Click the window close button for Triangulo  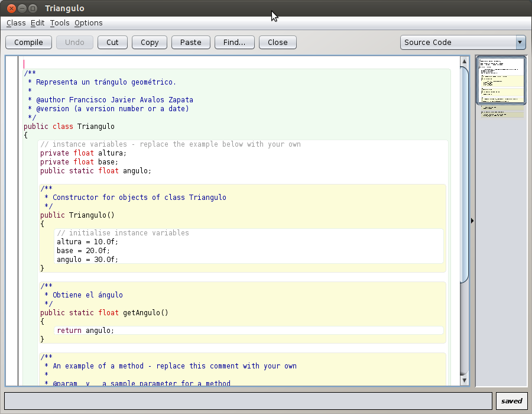tap(11, 8)
